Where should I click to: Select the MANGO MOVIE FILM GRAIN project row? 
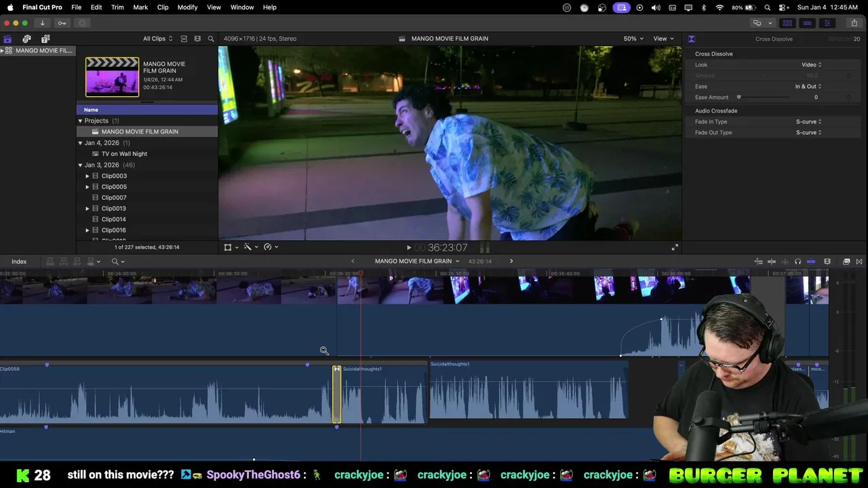(x=147, y=131)
